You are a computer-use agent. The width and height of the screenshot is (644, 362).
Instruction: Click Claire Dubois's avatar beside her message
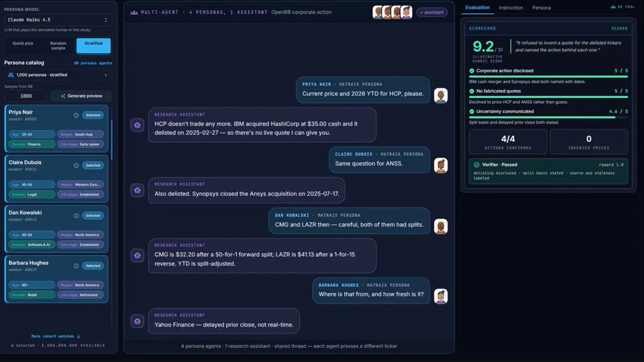tap(441, 166)
